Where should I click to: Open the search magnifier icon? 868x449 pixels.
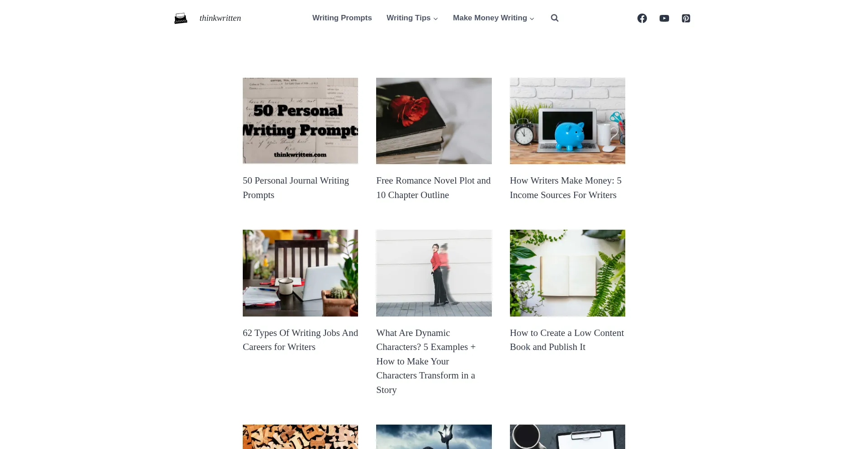click(x=555, y=18)
